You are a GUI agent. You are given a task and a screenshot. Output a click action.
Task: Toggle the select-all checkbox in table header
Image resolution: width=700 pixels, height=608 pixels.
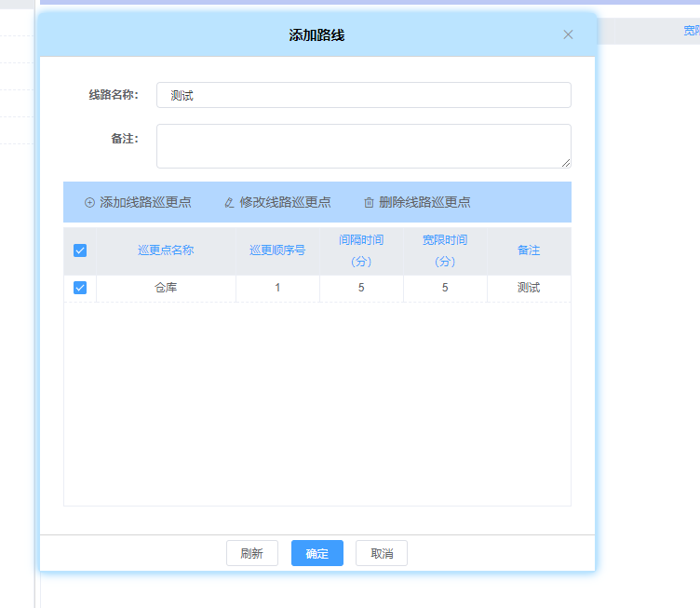80,250
